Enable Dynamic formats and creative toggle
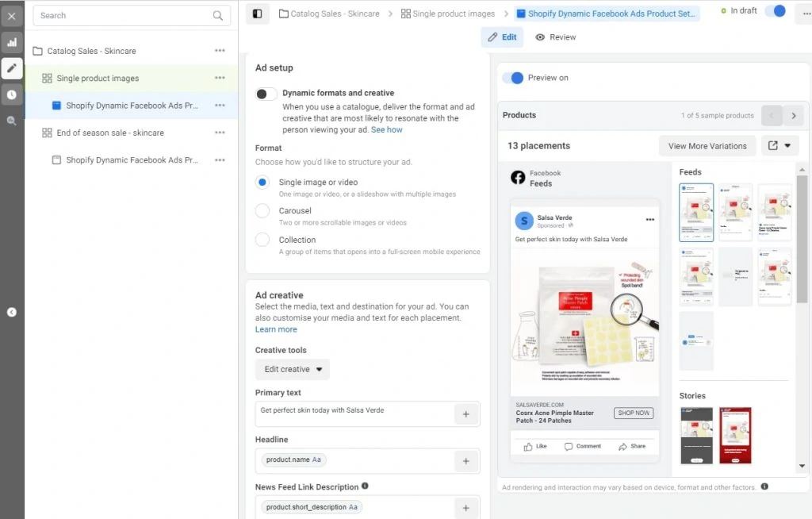 tap(266, 94)
